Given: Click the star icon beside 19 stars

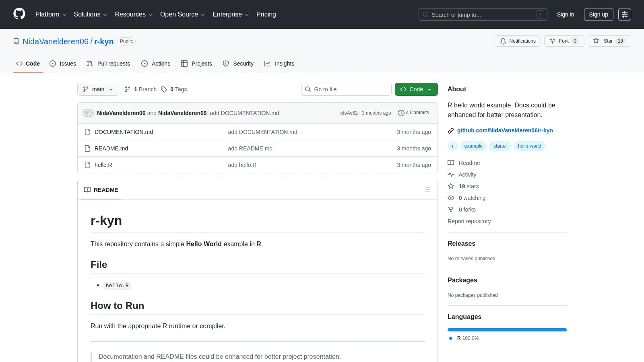Looking at the screenshot, I should click(x=451, y=186).
